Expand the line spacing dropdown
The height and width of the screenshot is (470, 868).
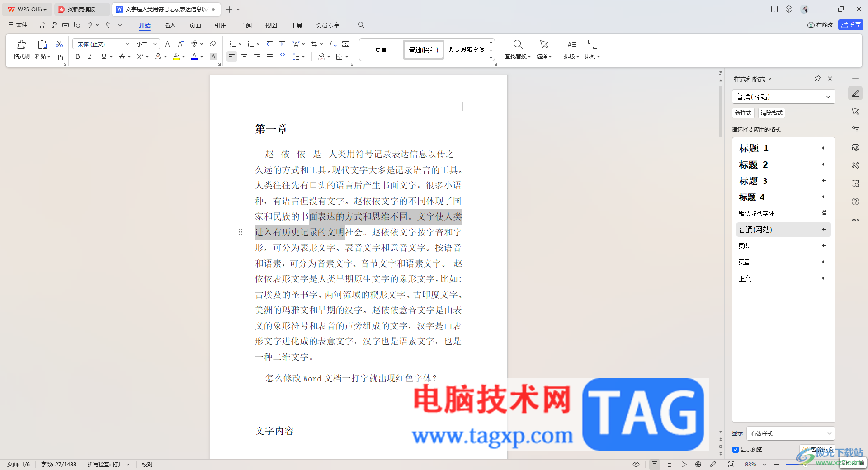[303, 57]
